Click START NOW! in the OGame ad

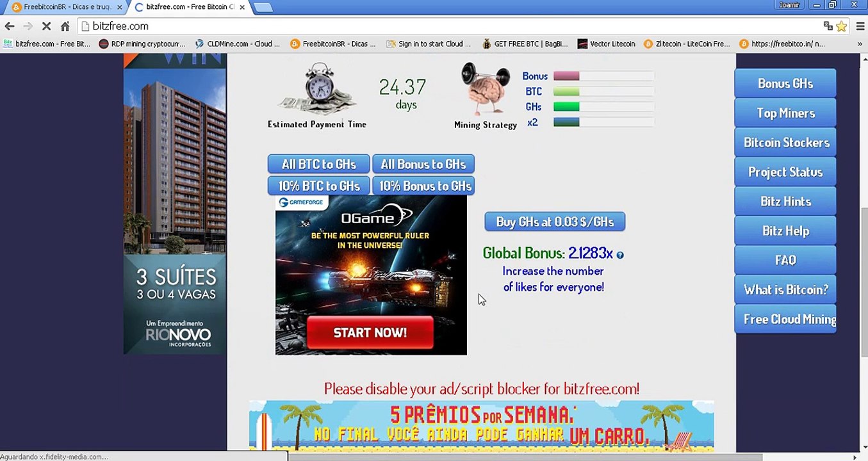click(x=370, y=333)
